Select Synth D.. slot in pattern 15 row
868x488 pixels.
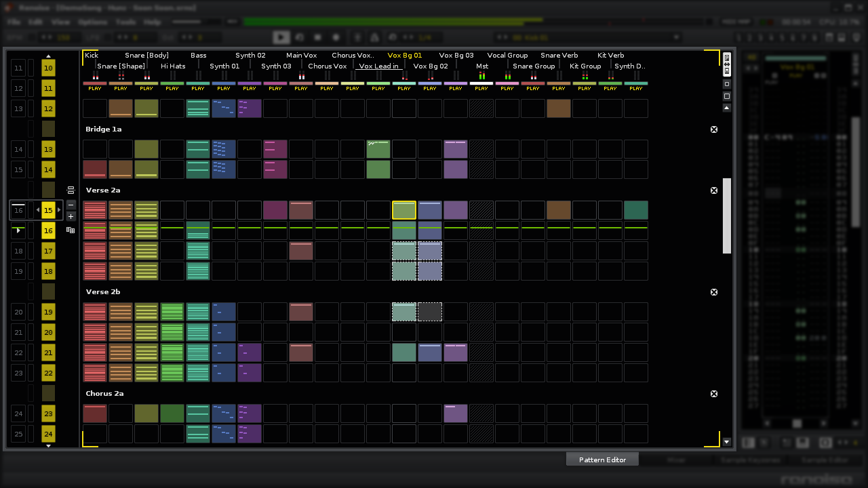(x=636, y=210)
